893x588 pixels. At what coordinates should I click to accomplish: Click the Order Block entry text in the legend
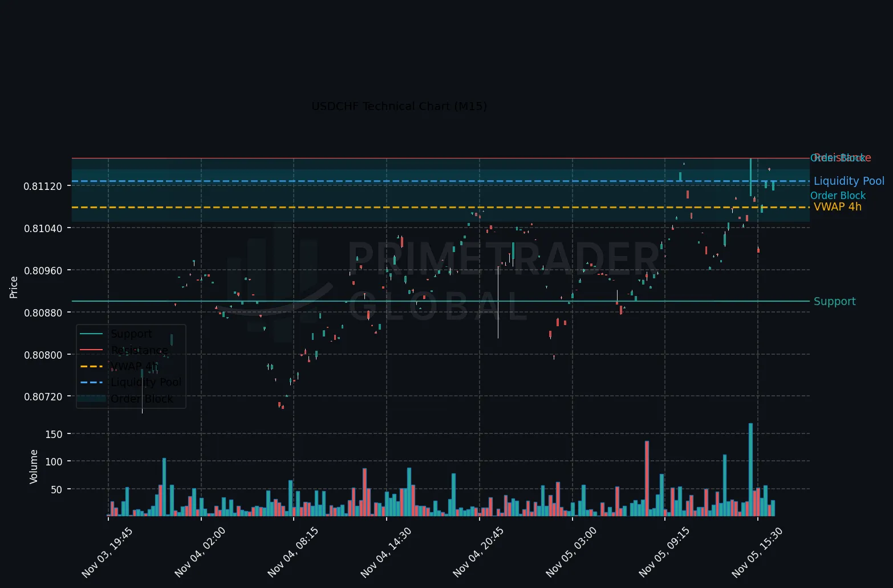tap(141, 399)
